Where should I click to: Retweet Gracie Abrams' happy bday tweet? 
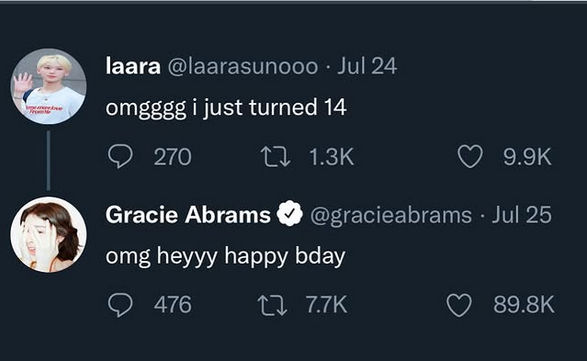273,305
